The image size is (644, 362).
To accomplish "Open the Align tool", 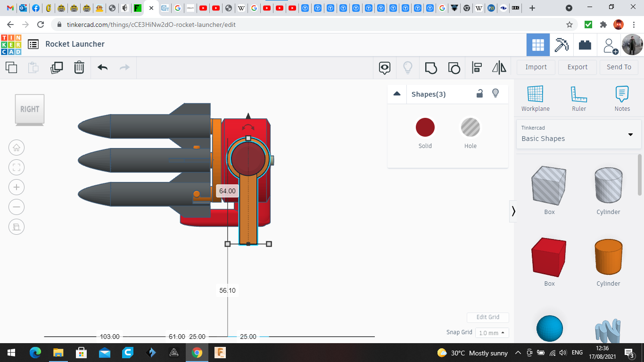I will pos(477,67).
